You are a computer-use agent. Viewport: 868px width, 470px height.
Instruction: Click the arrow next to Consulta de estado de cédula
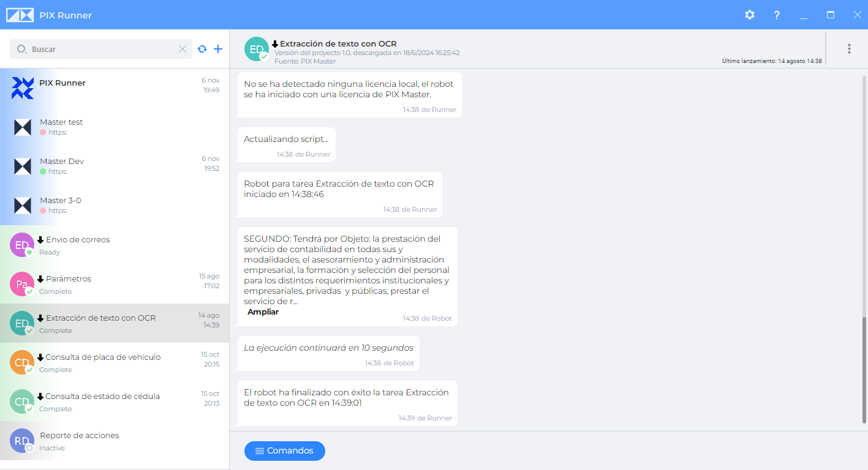(x=40, y=397)
